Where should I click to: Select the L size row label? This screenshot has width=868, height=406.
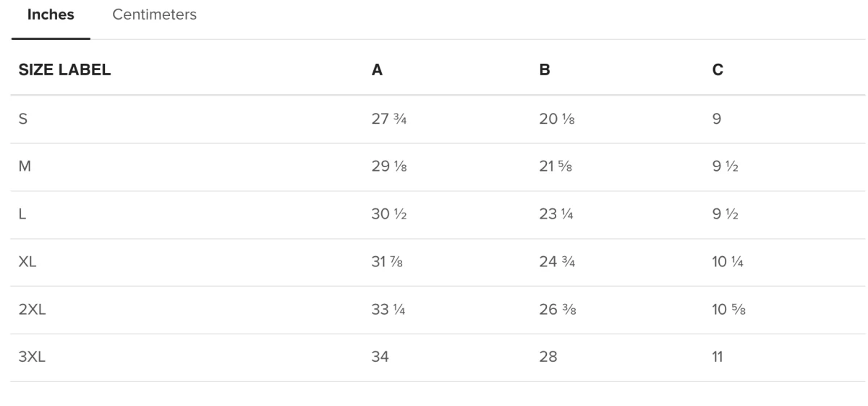click(22, 215)
